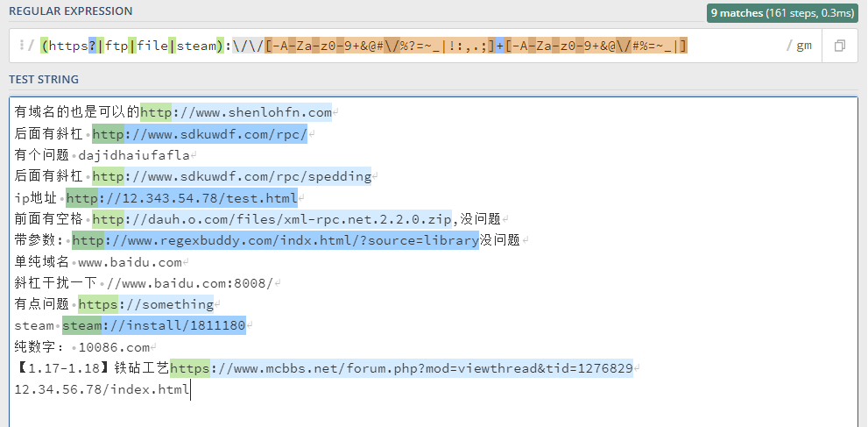Click the unmatched //www.baidu.com:8008/ line

pos(189,282)
